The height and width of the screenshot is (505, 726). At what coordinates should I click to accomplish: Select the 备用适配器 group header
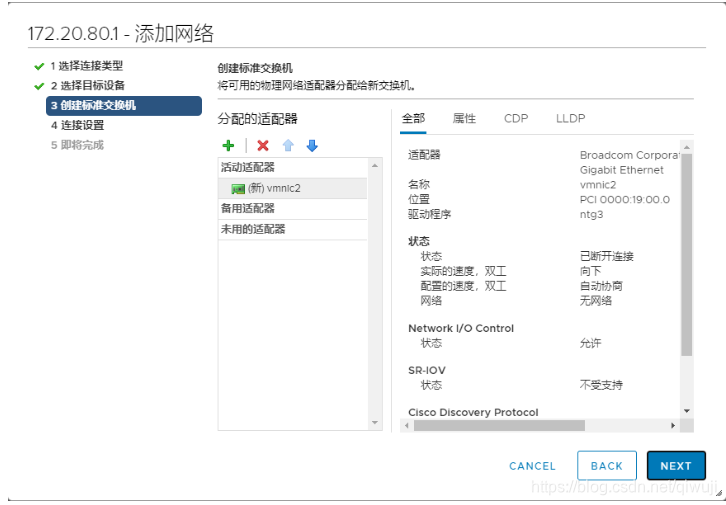click(x=293, y=209)
